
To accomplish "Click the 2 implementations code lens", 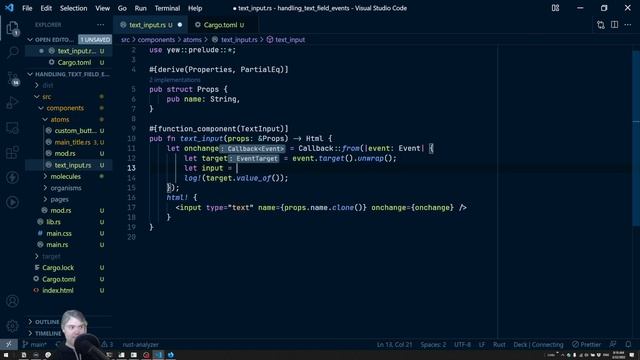I will pos(175,80).
